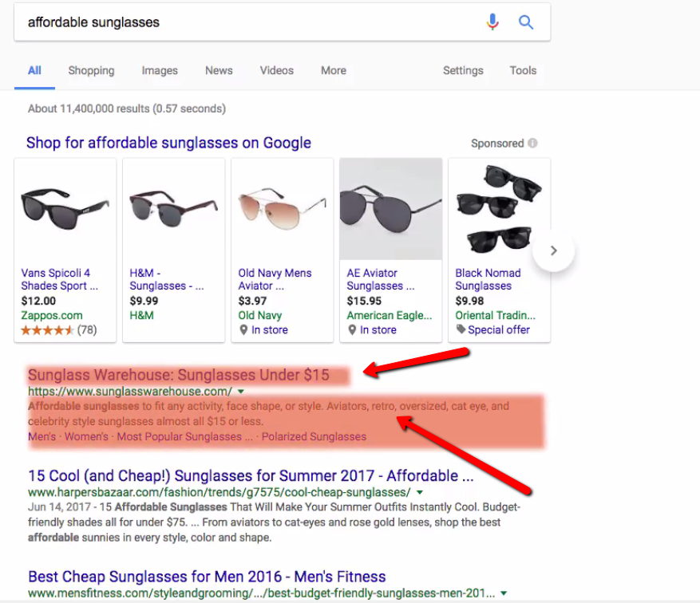Click the microphone voice search icon
The image size is (700, 603).
(x=492, y=22)
